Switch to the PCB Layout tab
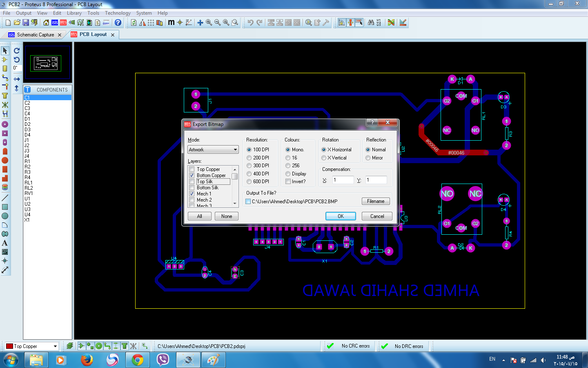This screenshot has width=588, height=368. pyautogui.click(x=93, y=34)
